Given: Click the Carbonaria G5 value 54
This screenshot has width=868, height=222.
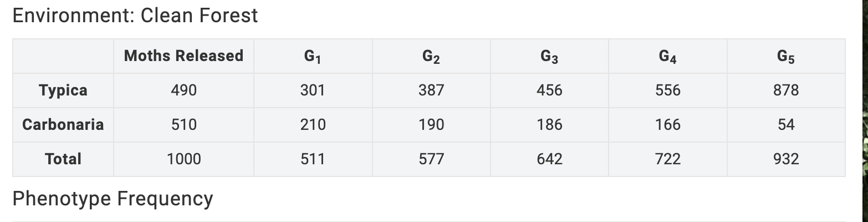Looking at the screenshot, I should click(x=786, y=125).
